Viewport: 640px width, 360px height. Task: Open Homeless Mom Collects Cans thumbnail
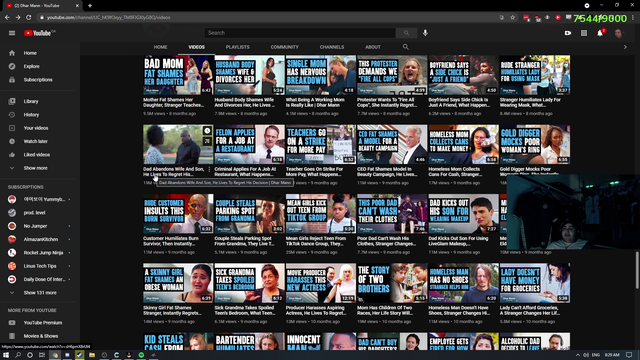pyautogui.click(x=463, y=144)
